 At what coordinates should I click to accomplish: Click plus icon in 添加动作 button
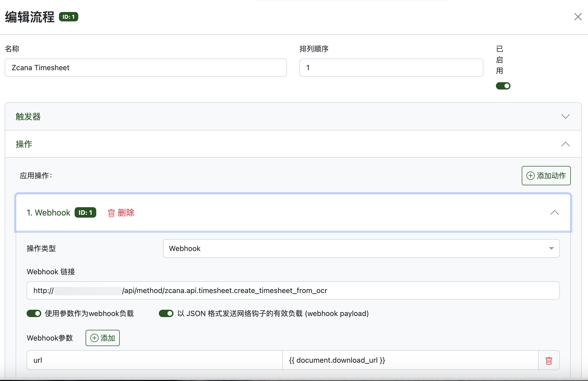coord(530,176)
